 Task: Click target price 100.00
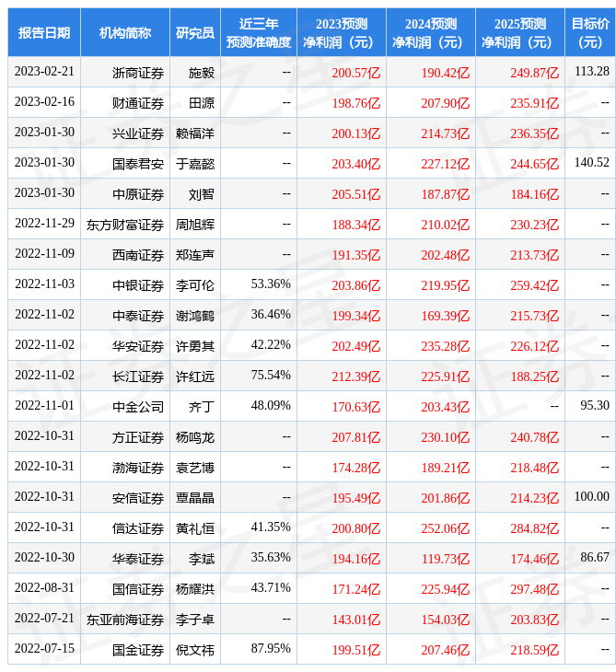591,497
